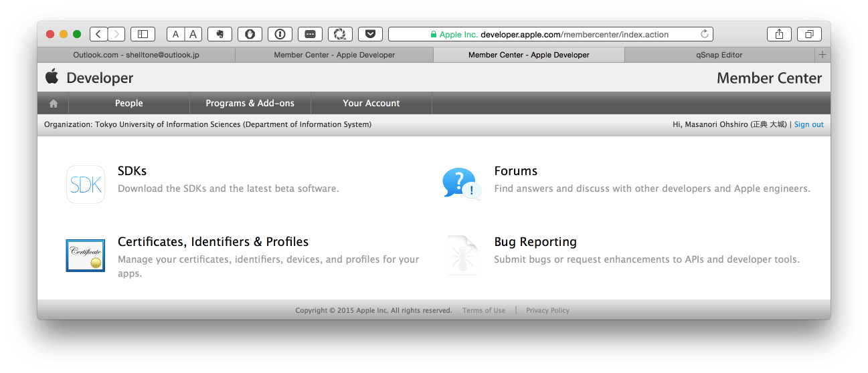Show all tabs overview
The height and width of the screenshot is (373, 868).
(x=809, y=34)
